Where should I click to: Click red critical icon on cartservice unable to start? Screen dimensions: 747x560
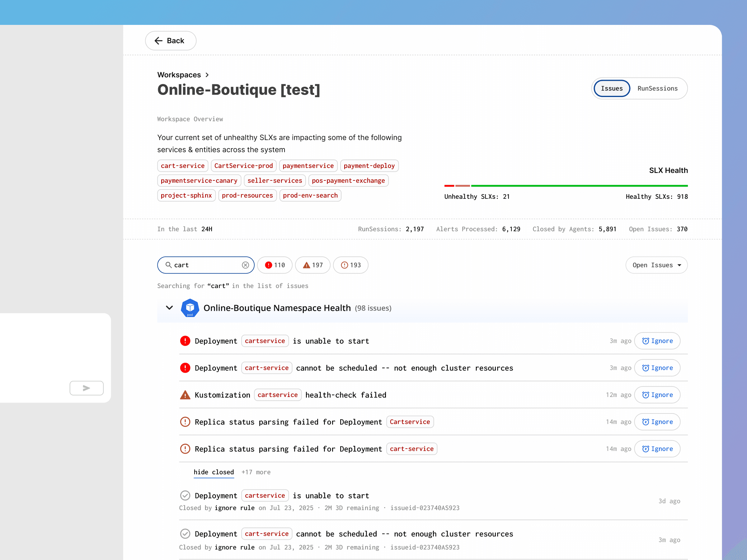pyautogui.click(x=185, y=341)
